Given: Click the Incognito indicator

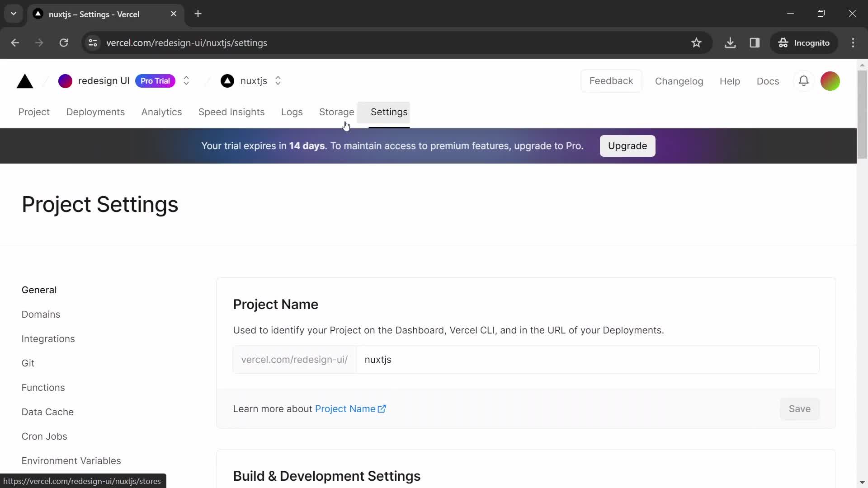Looking at the screenshot, I should [x=804, y=43].
